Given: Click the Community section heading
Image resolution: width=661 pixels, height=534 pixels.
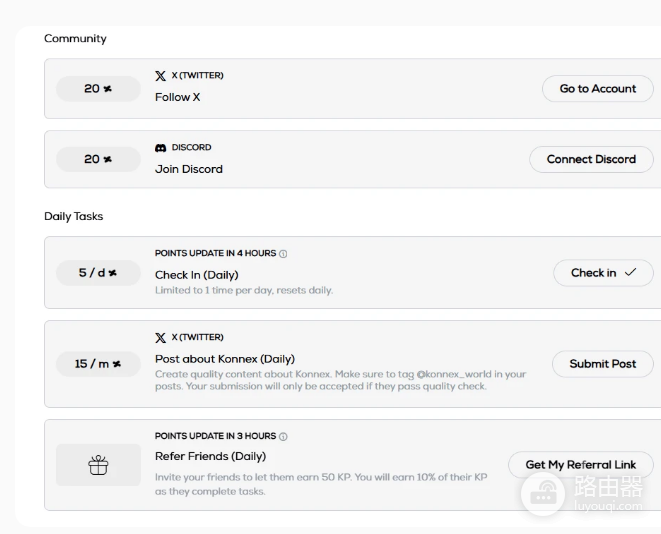Looking at the screenshot, I should (x=75, y=38).
